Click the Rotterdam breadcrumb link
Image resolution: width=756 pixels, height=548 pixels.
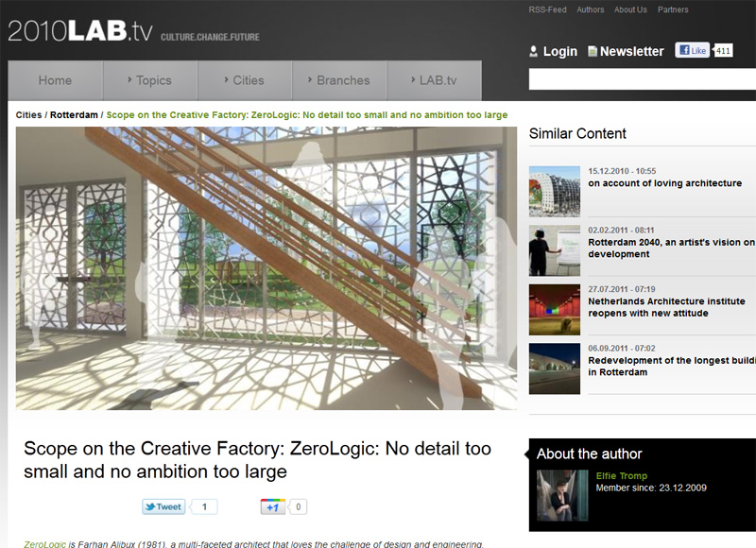(74, 114)
